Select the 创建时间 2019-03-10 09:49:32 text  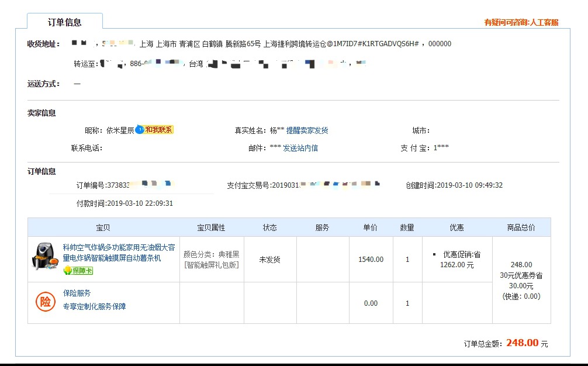tap(454, 185)
